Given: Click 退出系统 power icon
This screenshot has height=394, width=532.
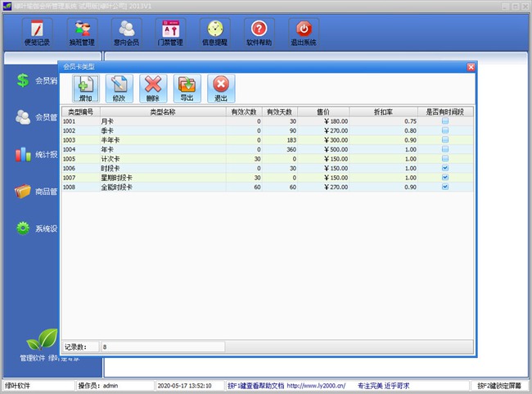Looking at the screenshot, I should point(304,33).
